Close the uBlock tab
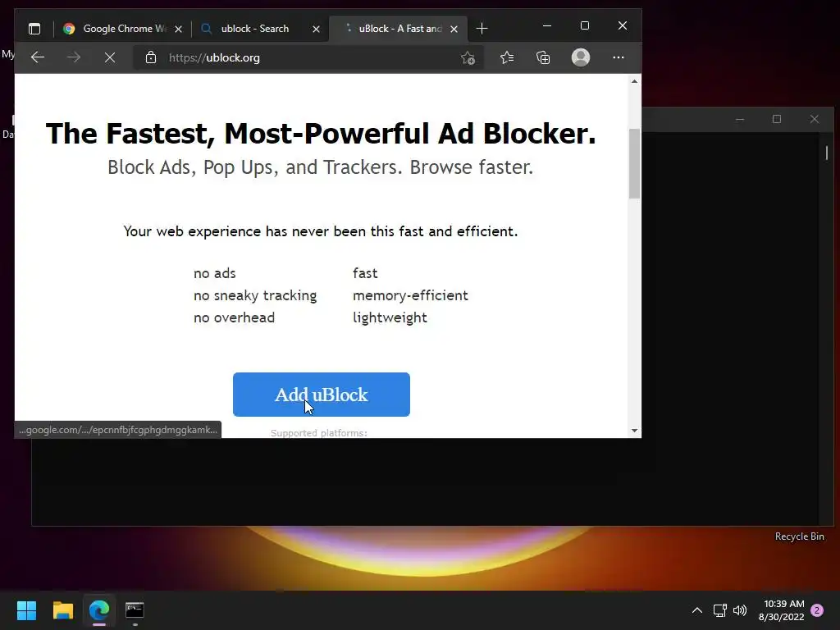 click(x=454, y=29)
